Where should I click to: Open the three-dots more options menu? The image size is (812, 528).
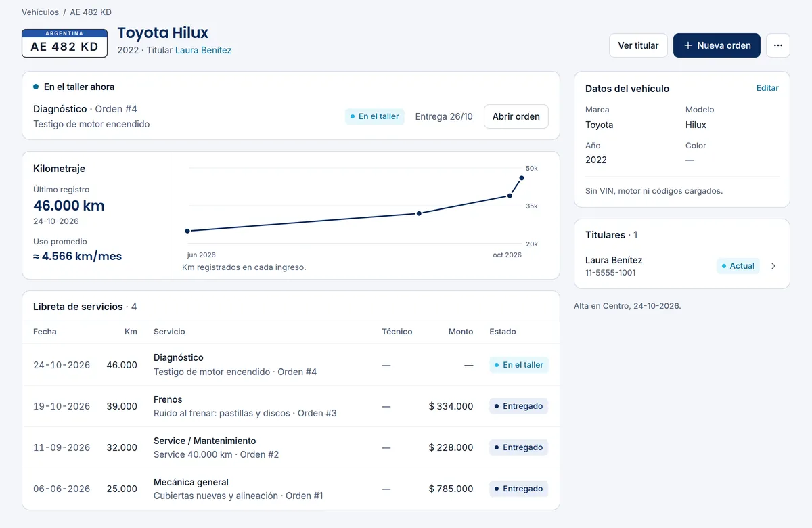pos(778,45)
